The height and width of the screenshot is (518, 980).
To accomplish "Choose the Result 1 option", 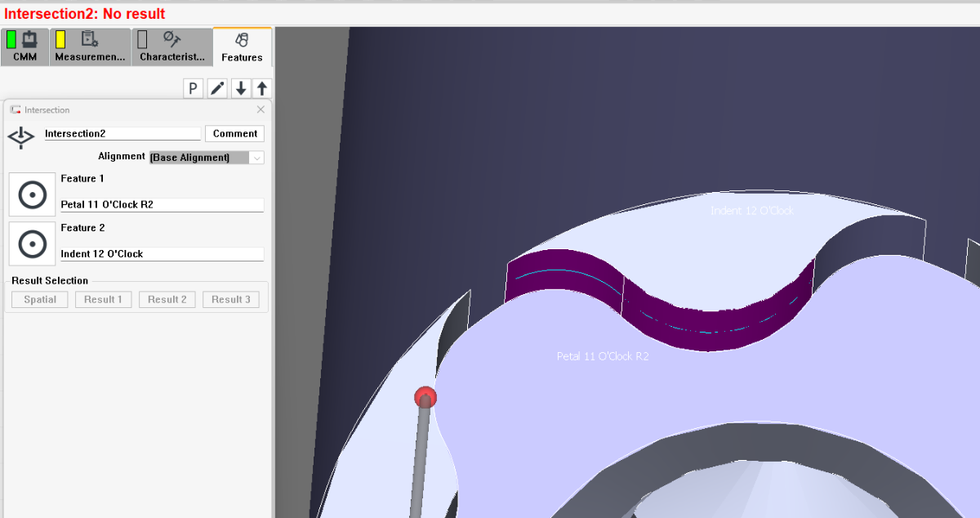I will click(x=103, y=300).
